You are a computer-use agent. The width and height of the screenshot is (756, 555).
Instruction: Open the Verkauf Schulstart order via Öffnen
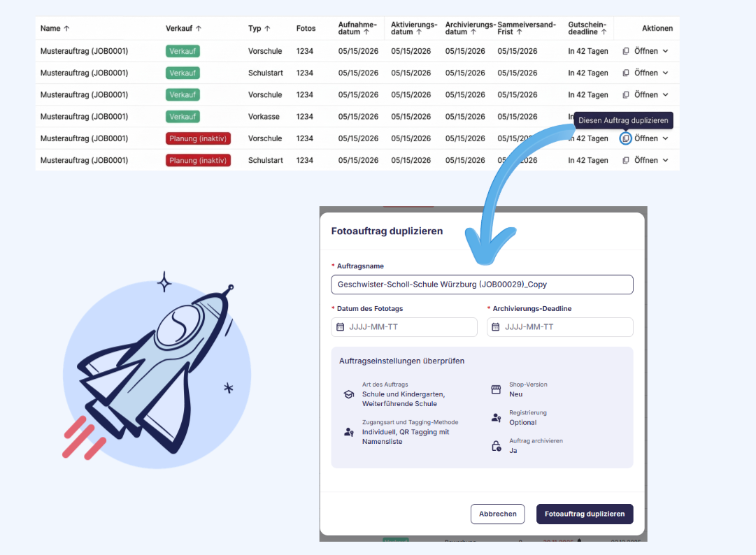(646, 73)
